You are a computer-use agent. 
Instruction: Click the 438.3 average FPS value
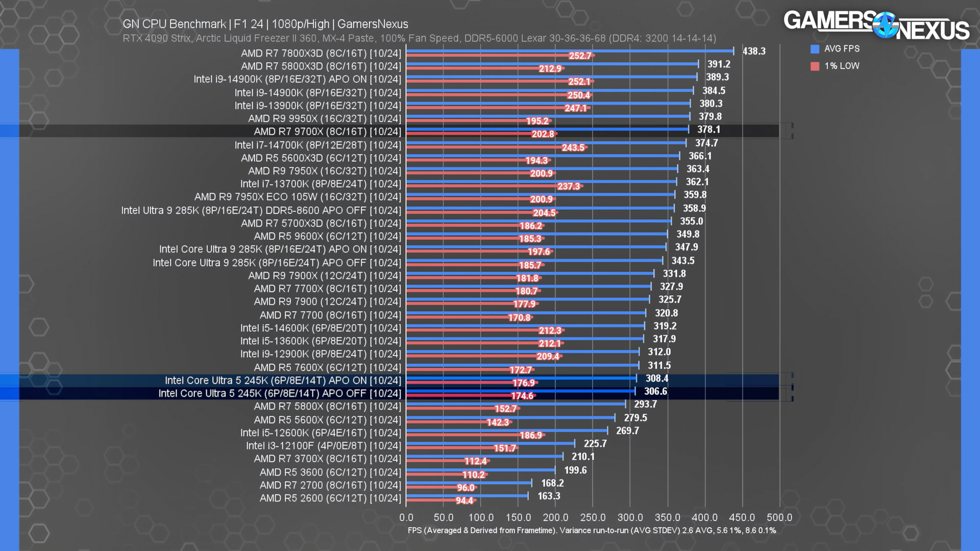[754, 51]
